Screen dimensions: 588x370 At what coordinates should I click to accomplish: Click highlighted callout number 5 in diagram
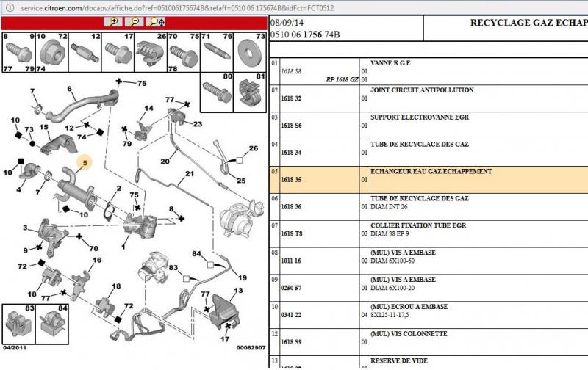[x=85, y=163]
